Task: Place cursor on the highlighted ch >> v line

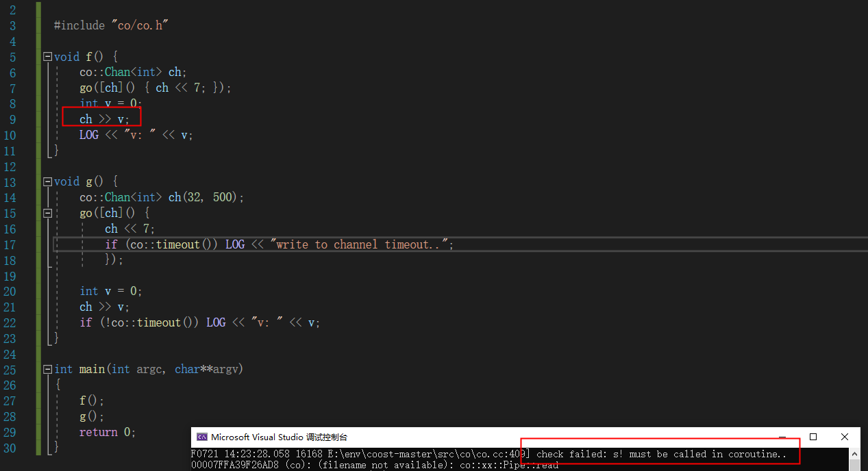Action: click(x=103, y=118)
